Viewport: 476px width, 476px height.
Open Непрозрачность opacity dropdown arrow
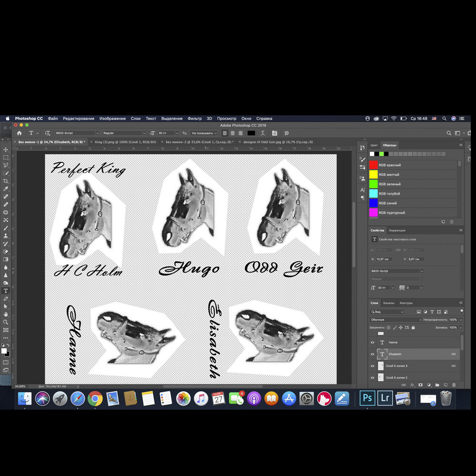[x=461, y=320]
